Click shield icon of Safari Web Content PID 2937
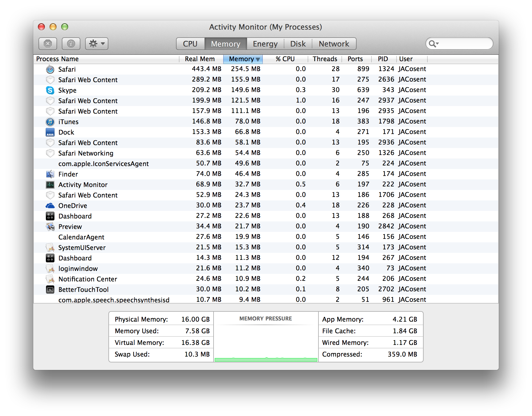This screenshot has width=532, height=416. click(50, 101)
